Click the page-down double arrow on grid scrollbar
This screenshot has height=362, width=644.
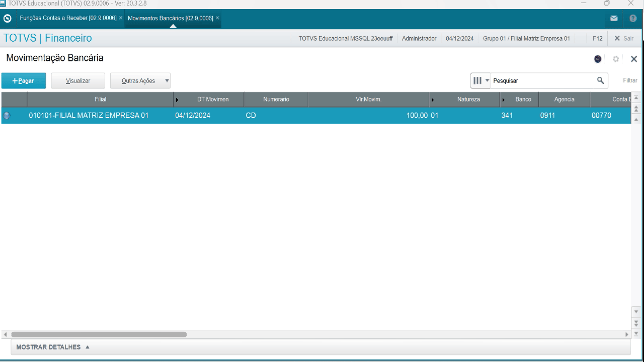636,323
